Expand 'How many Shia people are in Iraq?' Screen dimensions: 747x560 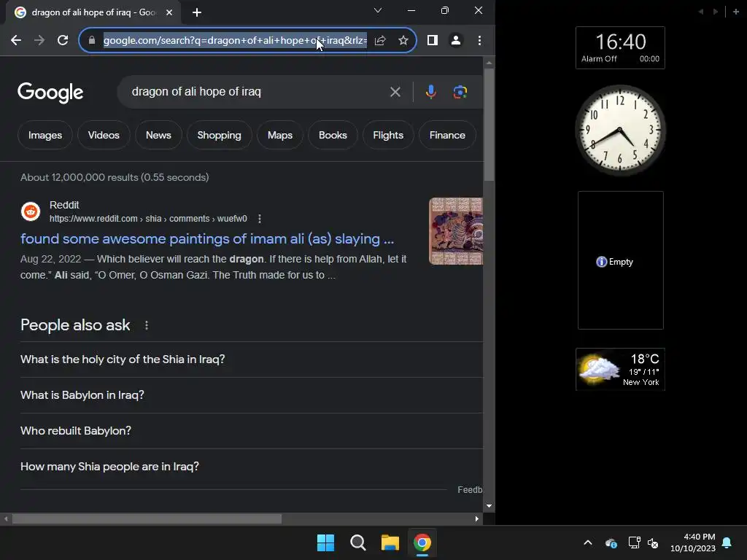point(251,467)
